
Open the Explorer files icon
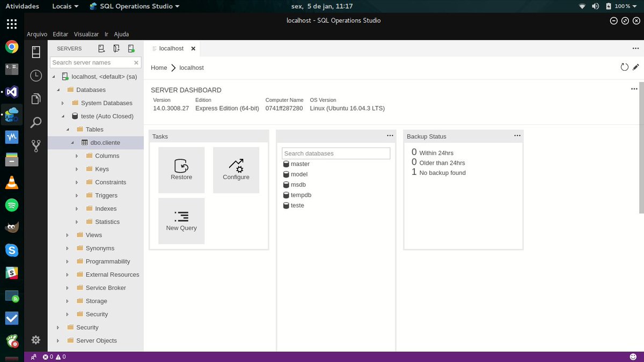(x=36, y=99)
